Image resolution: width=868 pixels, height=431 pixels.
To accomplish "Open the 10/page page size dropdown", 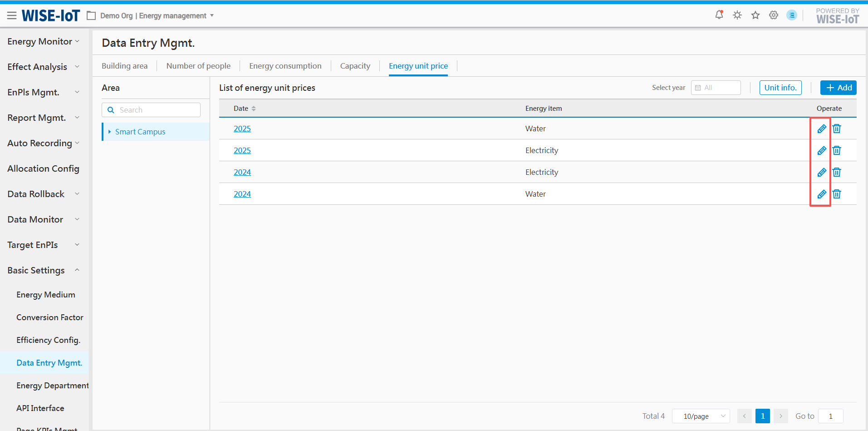I will (701, 416).
